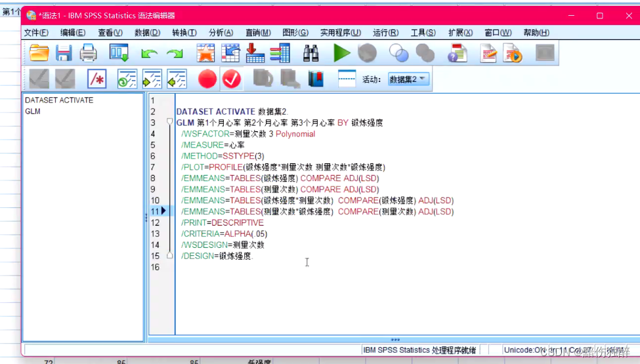The image size is (640, 364).
Task: Minimize the syntax editor window
Action: click(x=572, y=16)
